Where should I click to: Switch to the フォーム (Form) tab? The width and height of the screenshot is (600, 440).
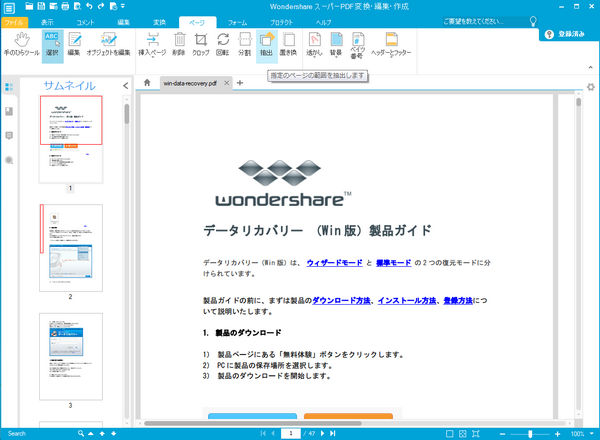[x=237, y=23]
